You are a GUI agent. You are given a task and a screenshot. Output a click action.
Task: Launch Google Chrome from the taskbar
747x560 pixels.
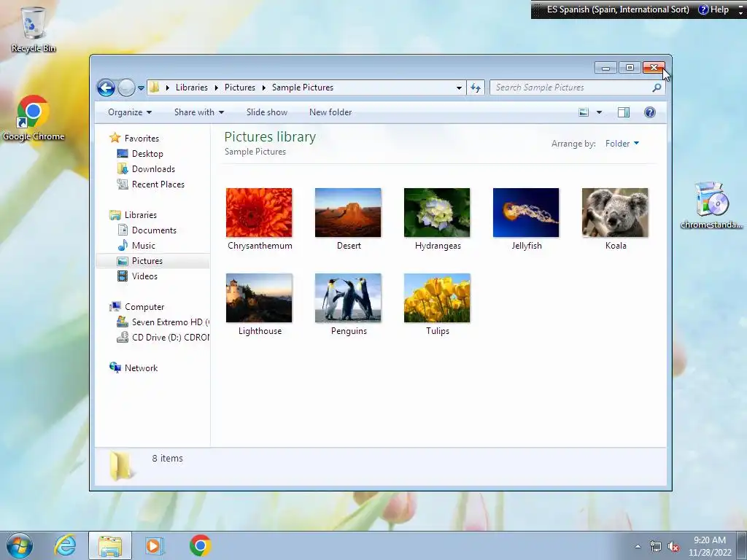(201, 545)
